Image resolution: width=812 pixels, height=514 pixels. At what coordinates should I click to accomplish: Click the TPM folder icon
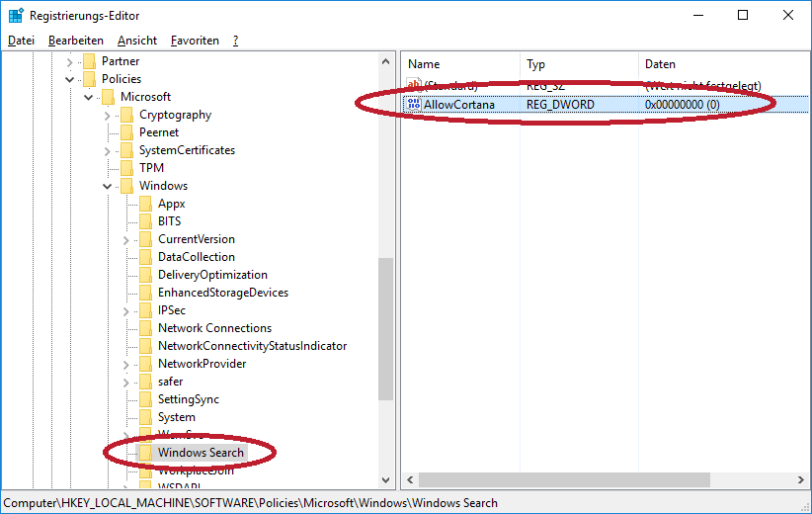click(x=126, y=168)
